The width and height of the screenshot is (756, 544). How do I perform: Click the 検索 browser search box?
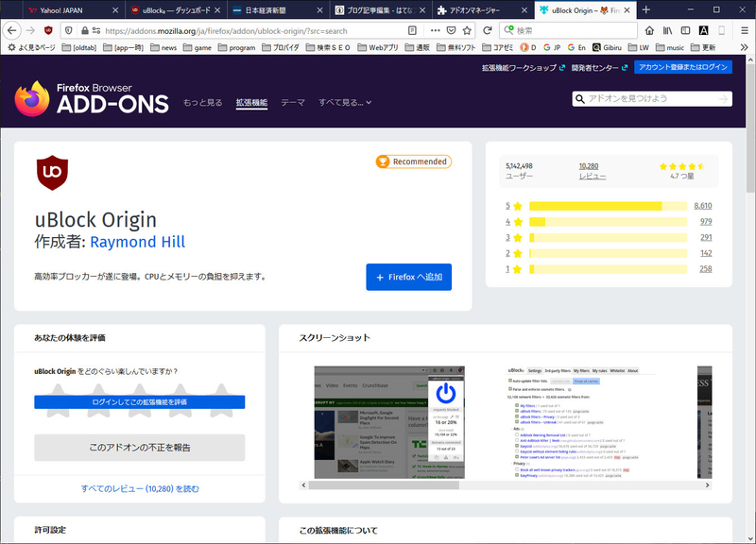(569, 30)
